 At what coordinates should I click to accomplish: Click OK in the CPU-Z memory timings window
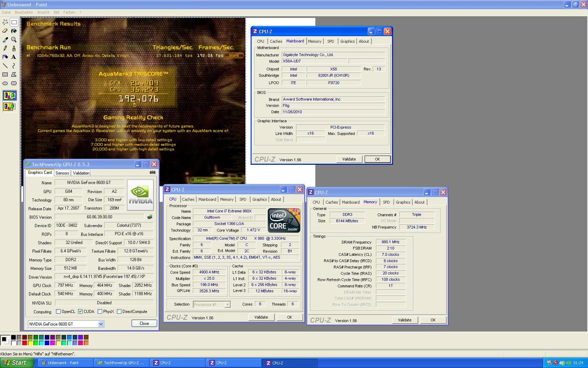click(433, 320)
